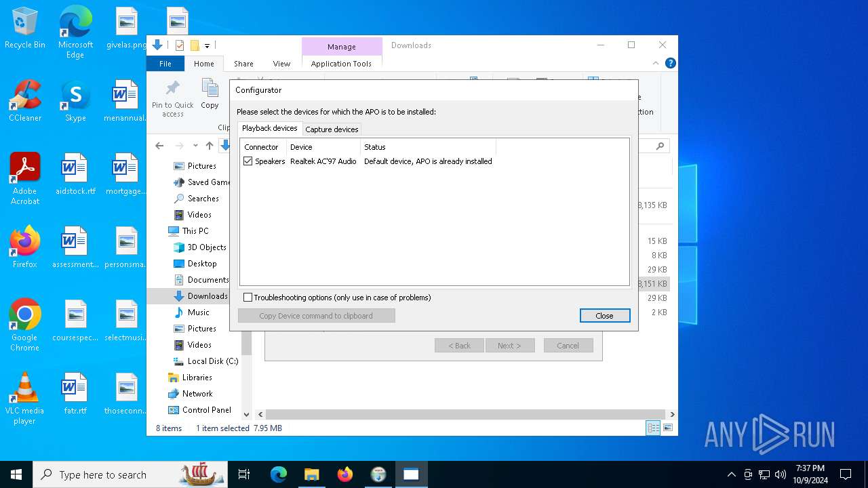Click Quick Access properties checkmark icon
Screen dimensions: 868x488
coord(180,45)
